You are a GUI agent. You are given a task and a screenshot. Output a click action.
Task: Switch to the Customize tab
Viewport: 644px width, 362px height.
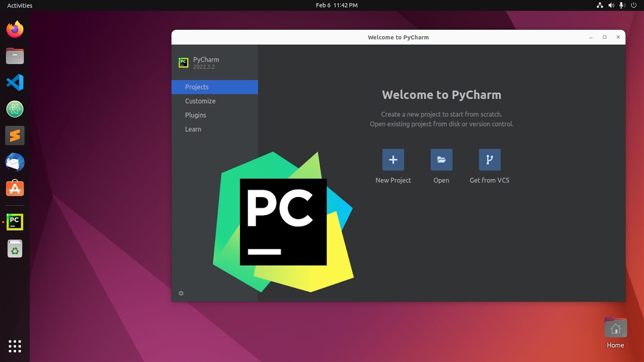(x=215, y=101)
